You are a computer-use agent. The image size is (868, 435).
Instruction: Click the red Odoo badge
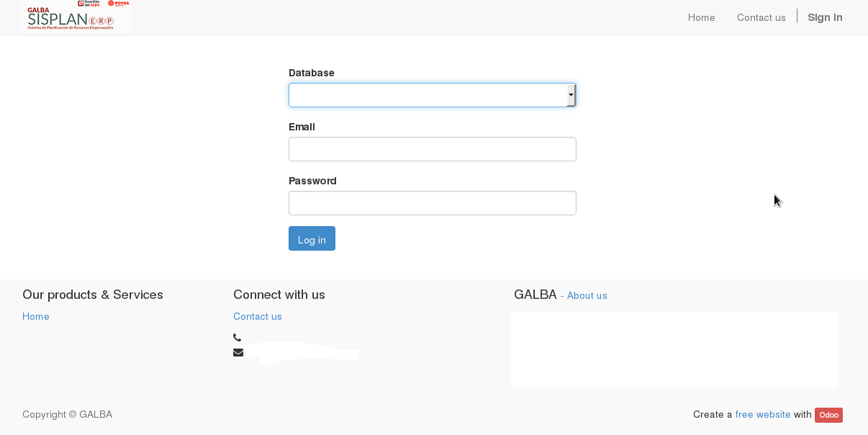tap(828, 415)
